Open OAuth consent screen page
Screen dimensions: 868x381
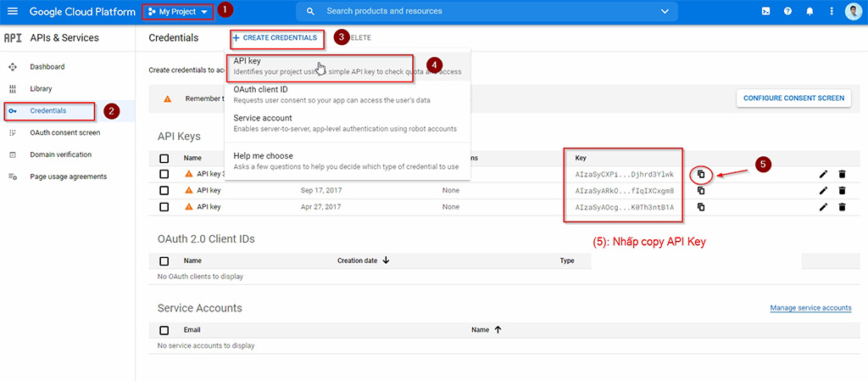pos(64,133)
